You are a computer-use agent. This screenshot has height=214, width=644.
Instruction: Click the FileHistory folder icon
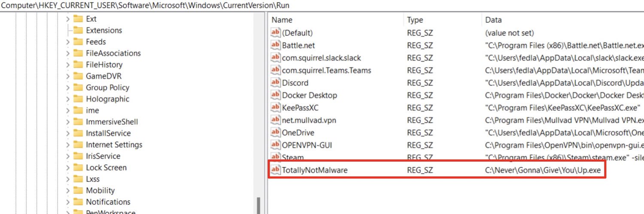(x=78, y=64)
